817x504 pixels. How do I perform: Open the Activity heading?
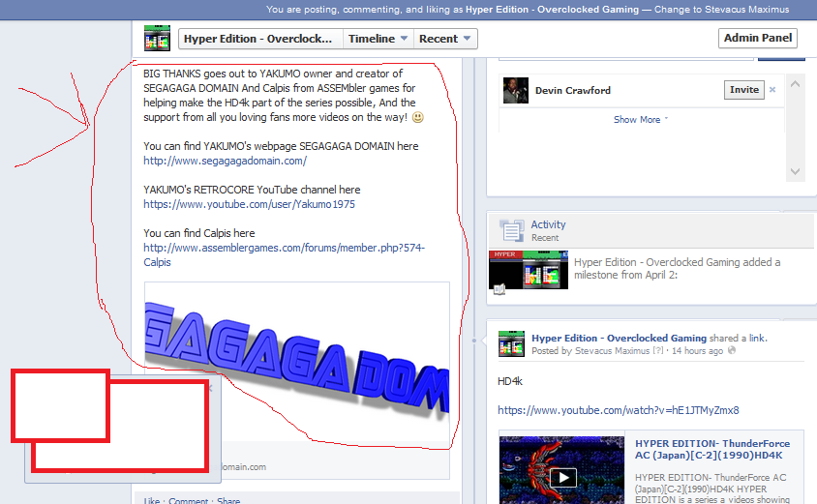click(548, 224)
